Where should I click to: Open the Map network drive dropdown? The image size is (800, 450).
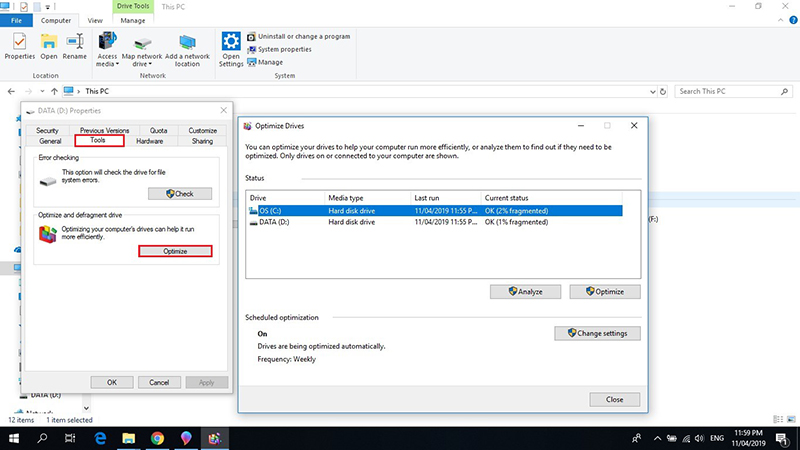(142, 49)
